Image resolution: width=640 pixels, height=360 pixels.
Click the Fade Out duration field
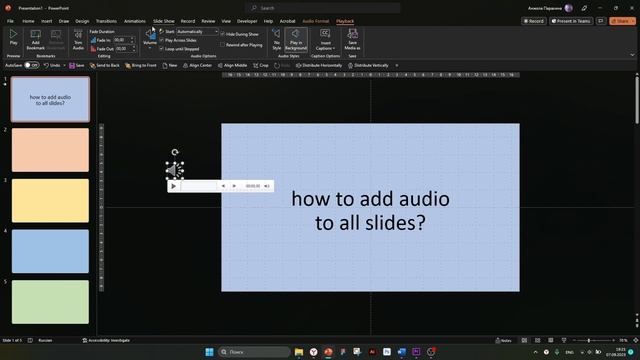click(124, 49)
